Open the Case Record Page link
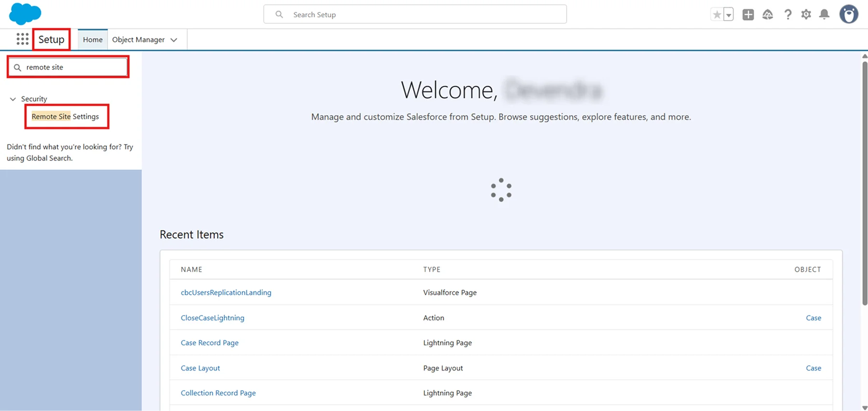This screenshot has height=411, width=868. click(x=209, y=343)
